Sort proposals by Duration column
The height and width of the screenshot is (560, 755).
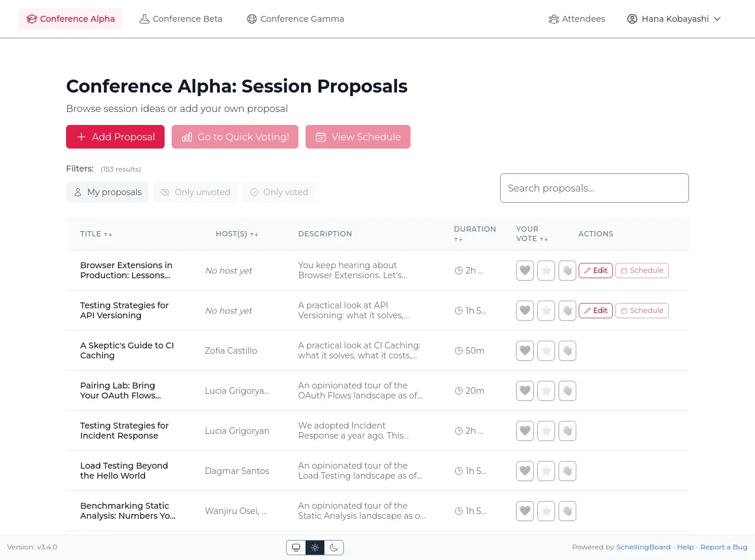pyautogui.click(x=475, y=234)
